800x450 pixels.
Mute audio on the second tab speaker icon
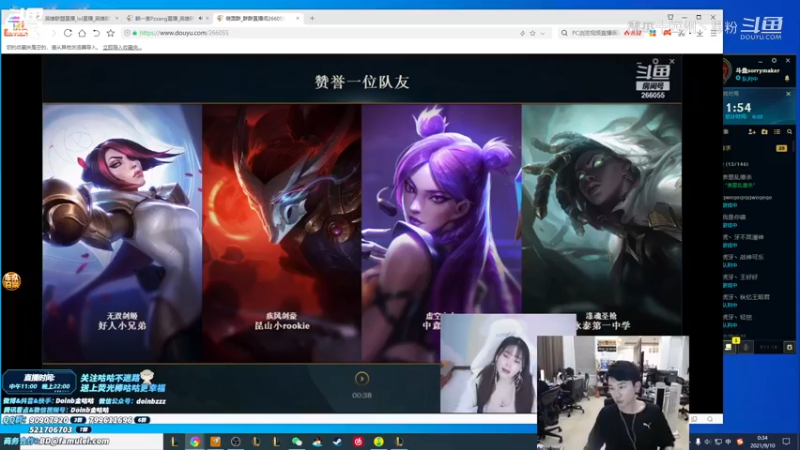[x=200, y=18]
